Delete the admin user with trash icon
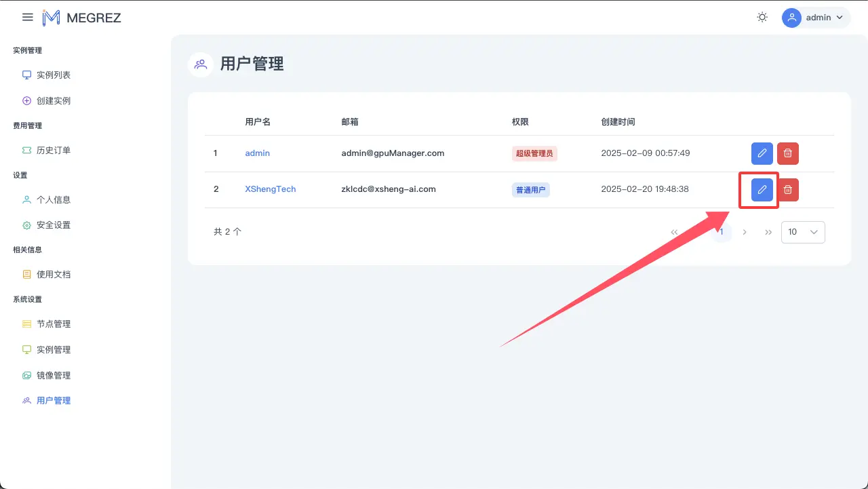The image size is (868, 489). click(788, 153)
